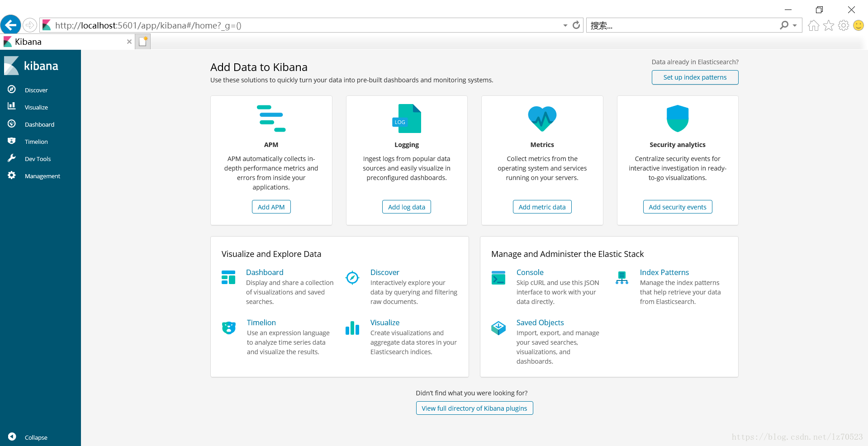Click the Saved Objects box icon
The width and height of the screenshot is (868, 446).
tap(498, 327)
